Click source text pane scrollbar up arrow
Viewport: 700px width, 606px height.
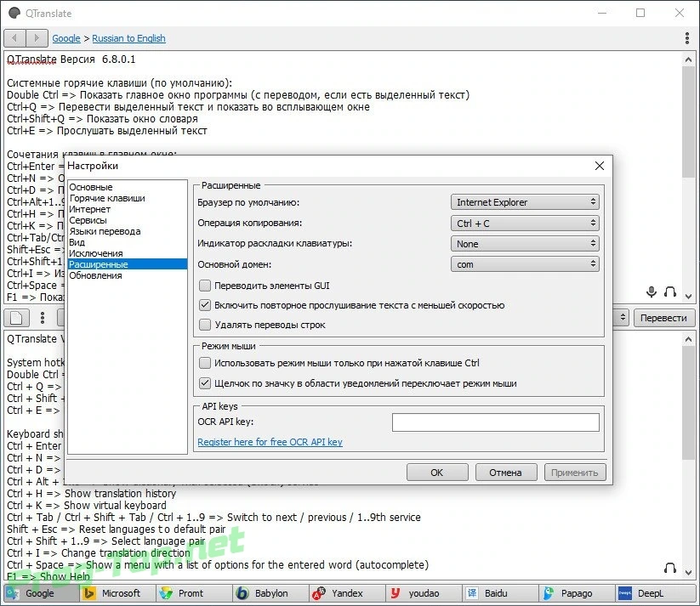688,59
